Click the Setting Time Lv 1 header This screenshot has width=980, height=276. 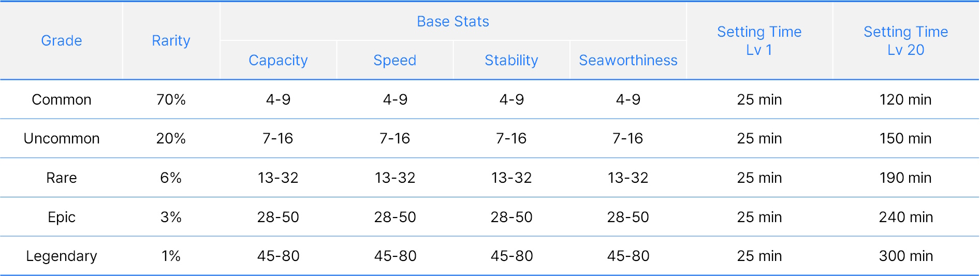[759, 40]
